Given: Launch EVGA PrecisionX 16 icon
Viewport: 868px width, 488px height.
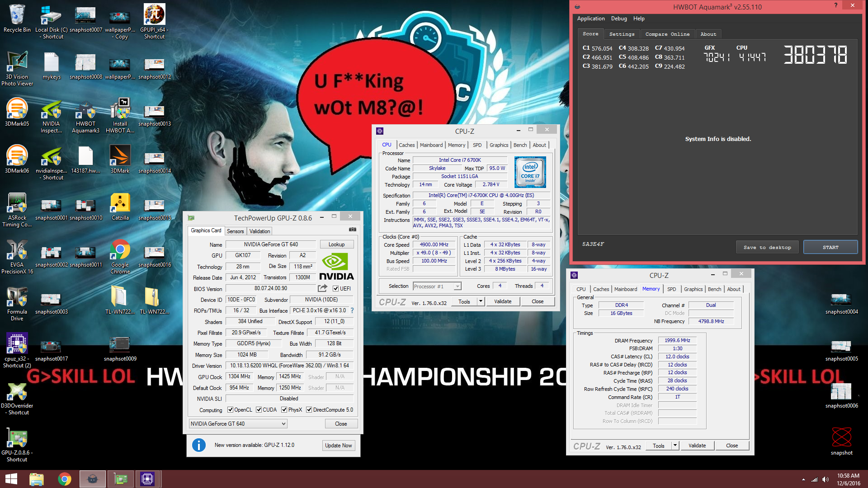Looking at the screenshot, I should 17,257.
